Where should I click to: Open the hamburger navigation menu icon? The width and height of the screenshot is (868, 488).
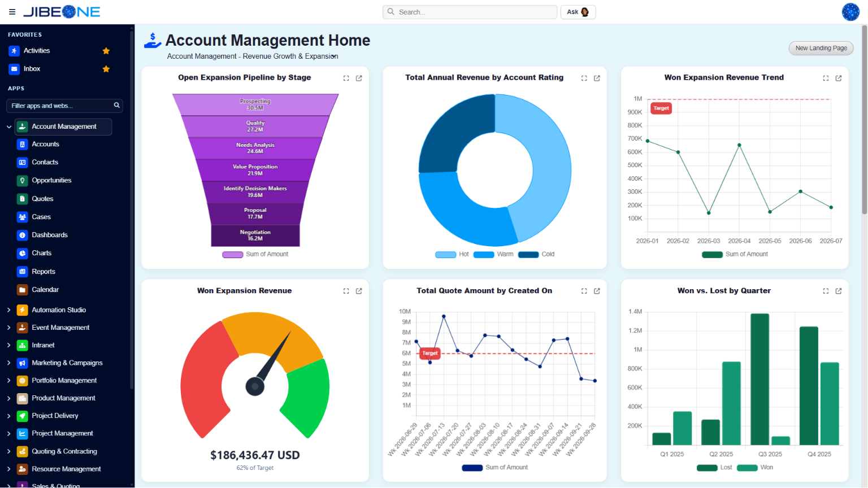pos(12,12)
